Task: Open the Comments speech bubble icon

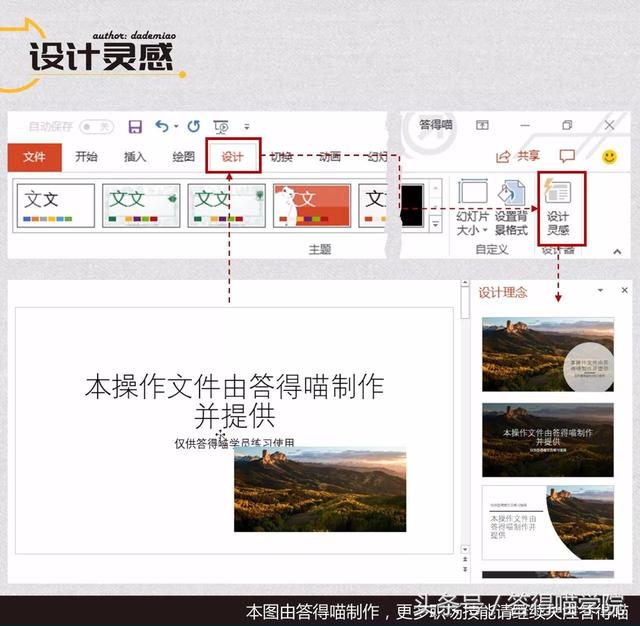Action: point(567,156)
